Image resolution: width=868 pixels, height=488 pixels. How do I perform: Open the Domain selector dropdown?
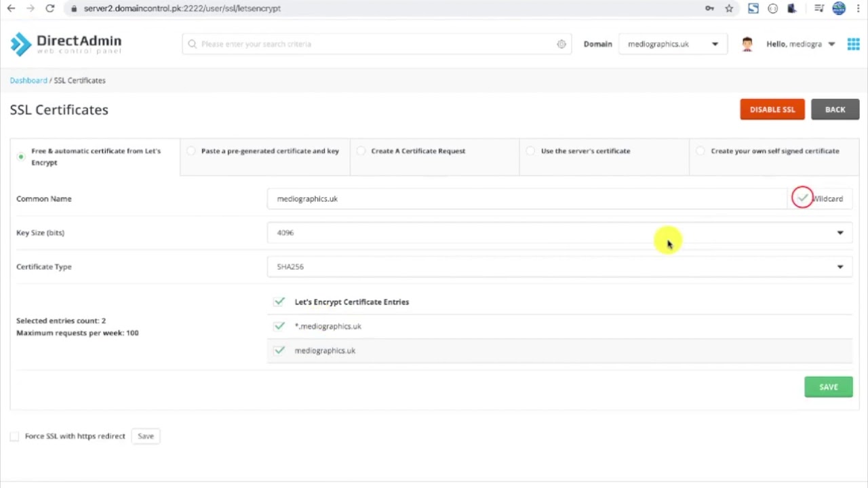[671, 44]
